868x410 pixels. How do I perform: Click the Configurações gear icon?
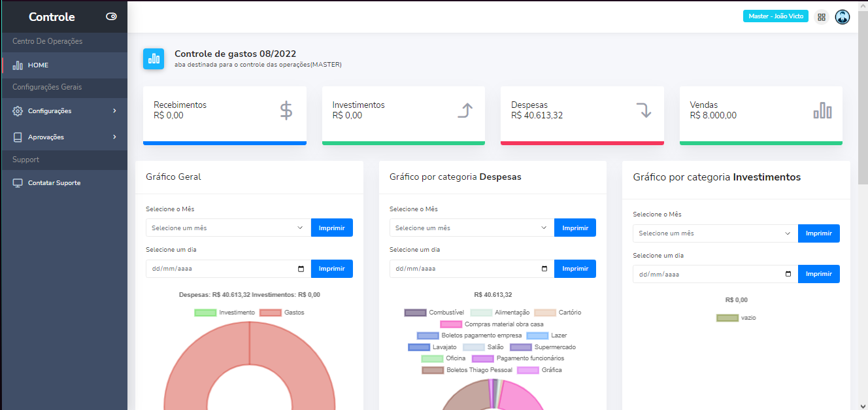pos(18,111)
